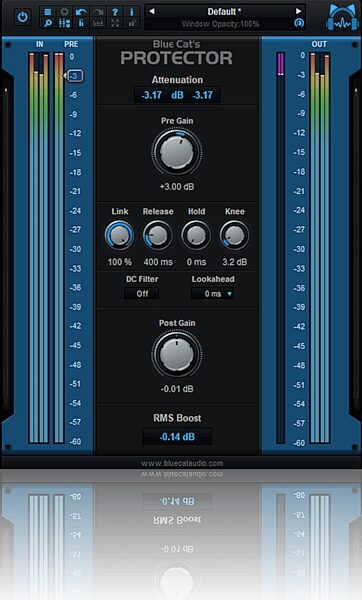Click the Pre Gain knob
This screenshot has width=362, height=600.
coord(177,152)
